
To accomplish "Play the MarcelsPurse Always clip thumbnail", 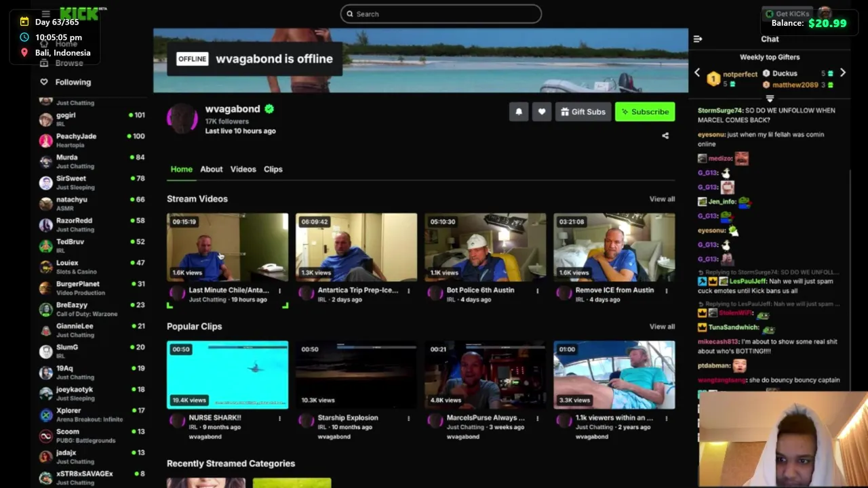I will 486,375.
